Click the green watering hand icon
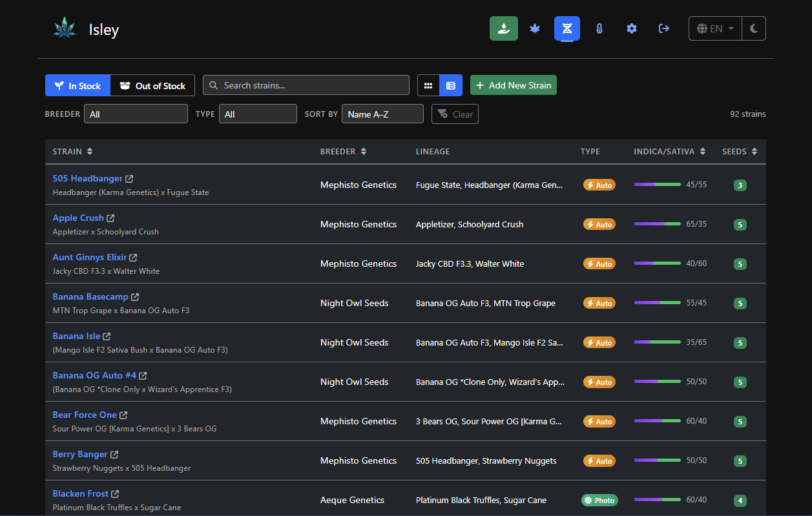The width and height of the screenshot is (812, 516). 503,28
